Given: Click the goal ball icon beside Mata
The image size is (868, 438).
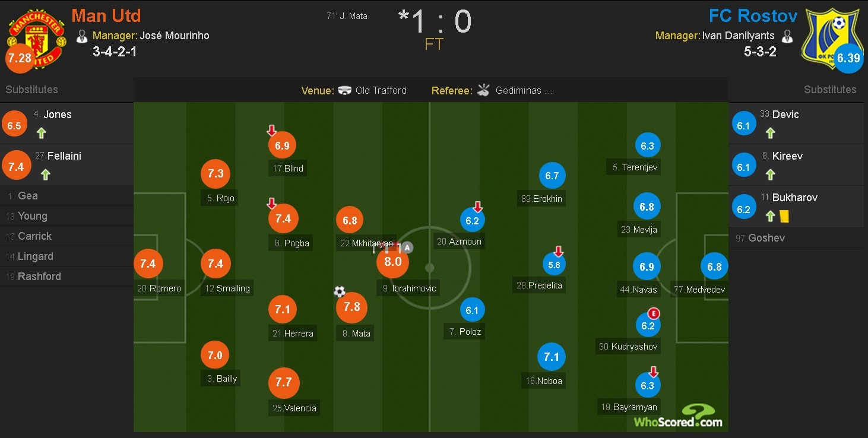Looking at the screenshot, I should pyautogui.click(x=340, y=291).
